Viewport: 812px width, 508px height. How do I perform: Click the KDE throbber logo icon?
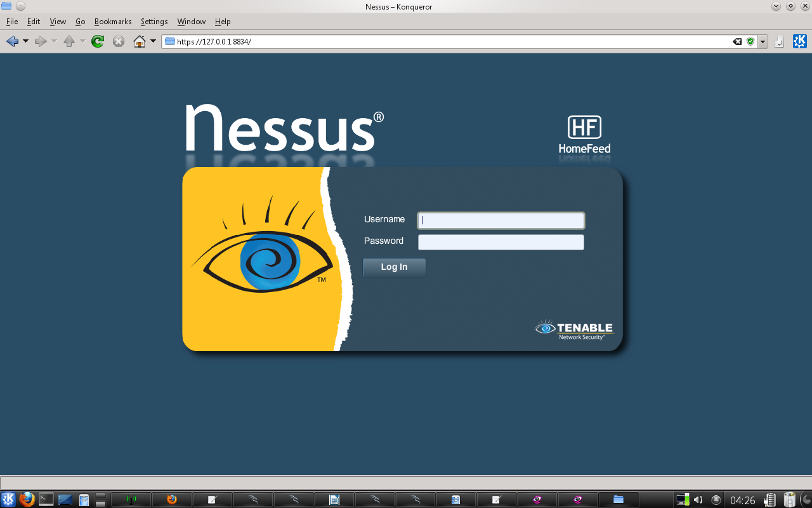point(799,41)
